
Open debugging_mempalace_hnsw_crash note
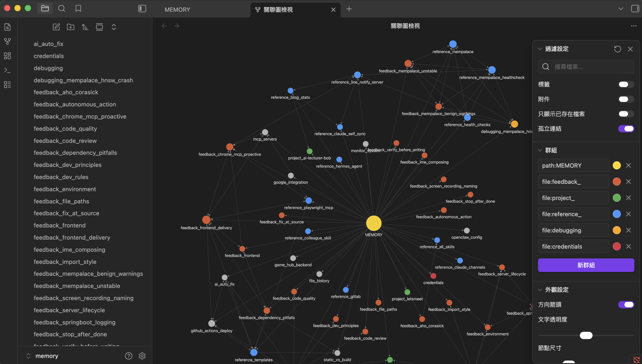pos(83,80)
